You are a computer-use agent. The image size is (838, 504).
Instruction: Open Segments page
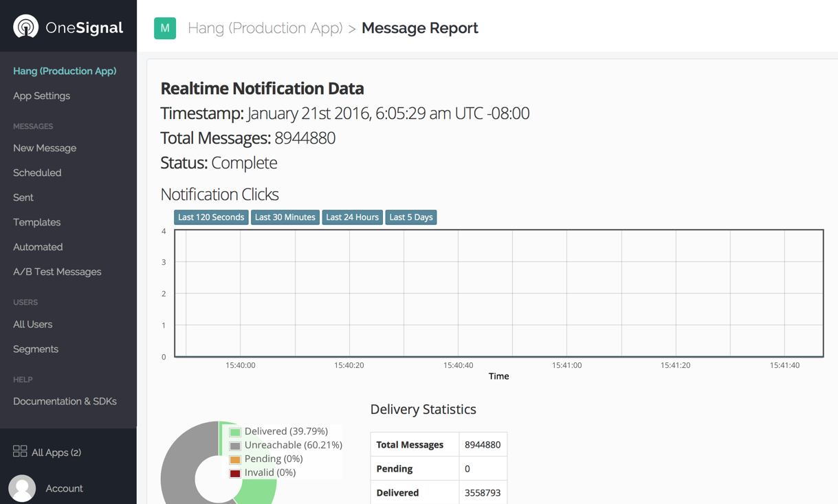[36, 349]
